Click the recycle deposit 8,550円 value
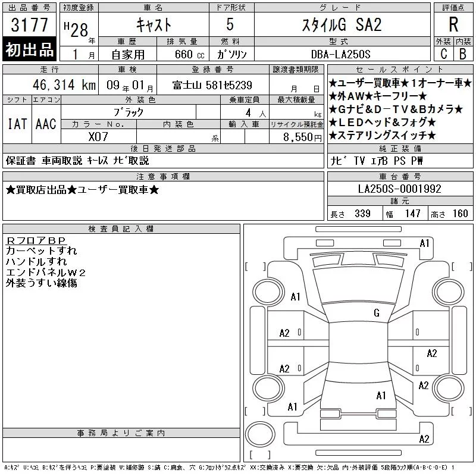 302,137
